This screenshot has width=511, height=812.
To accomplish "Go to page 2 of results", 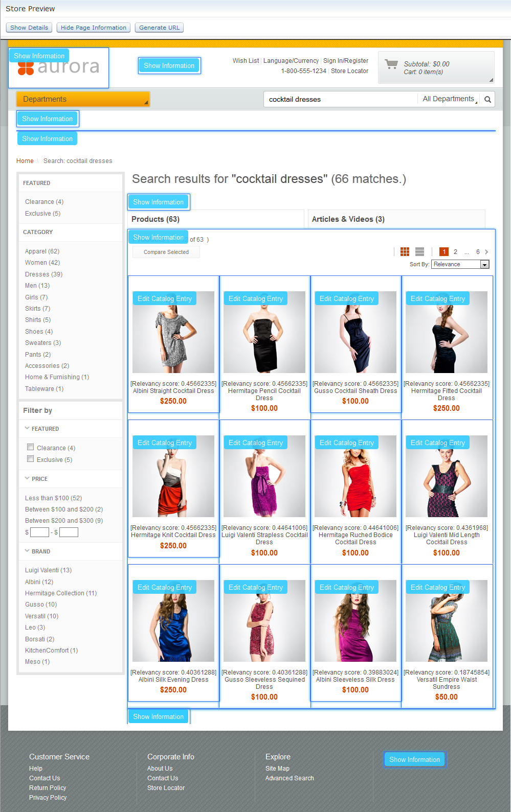I will coord(455,252).
